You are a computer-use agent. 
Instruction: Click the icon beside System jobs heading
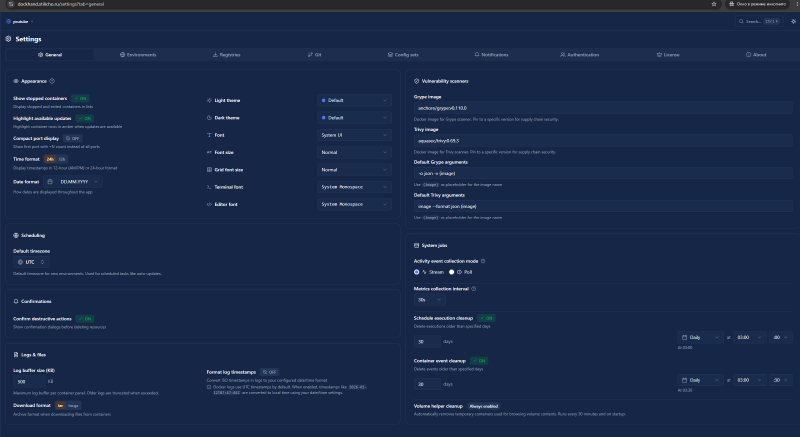pyautogui.click(x=416, y=246)
